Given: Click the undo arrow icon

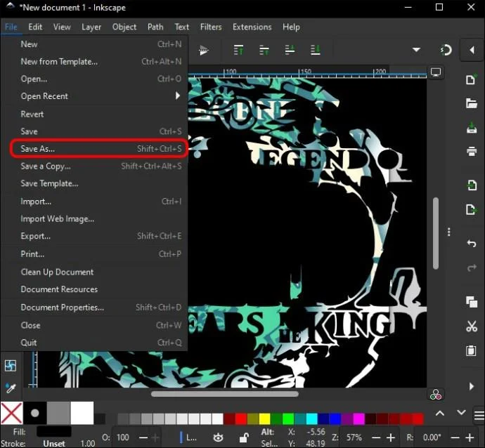Looking at the screenshot, I should 472,243.
